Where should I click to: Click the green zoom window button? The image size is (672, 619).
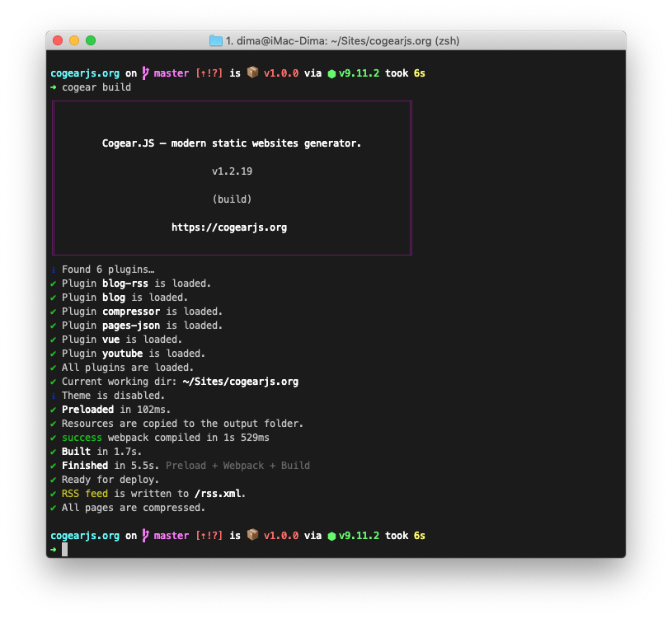click(x=91, y=40)
